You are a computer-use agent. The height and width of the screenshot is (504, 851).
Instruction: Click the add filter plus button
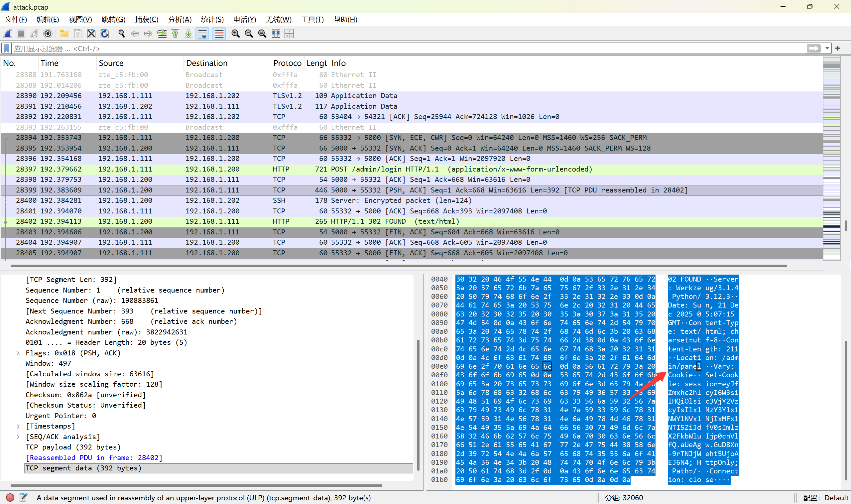click(837, 49)
